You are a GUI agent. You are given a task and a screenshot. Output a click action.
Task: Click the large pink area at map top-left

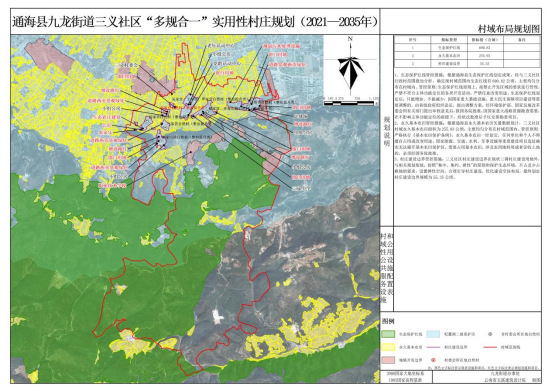(x=49, y=56)
